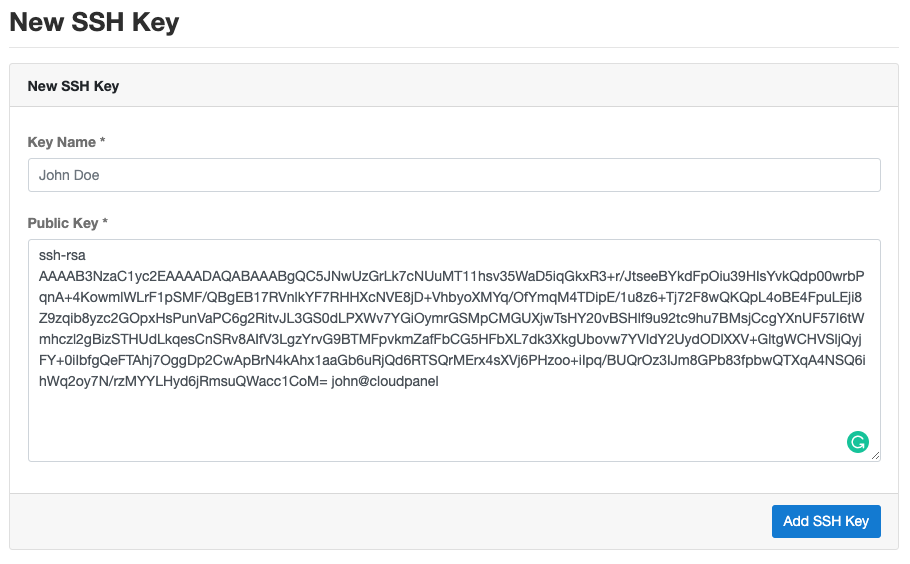The image size is (910, 564).
Task: Click the large New SSH Key page heading
Action: [x=94, y=22]
